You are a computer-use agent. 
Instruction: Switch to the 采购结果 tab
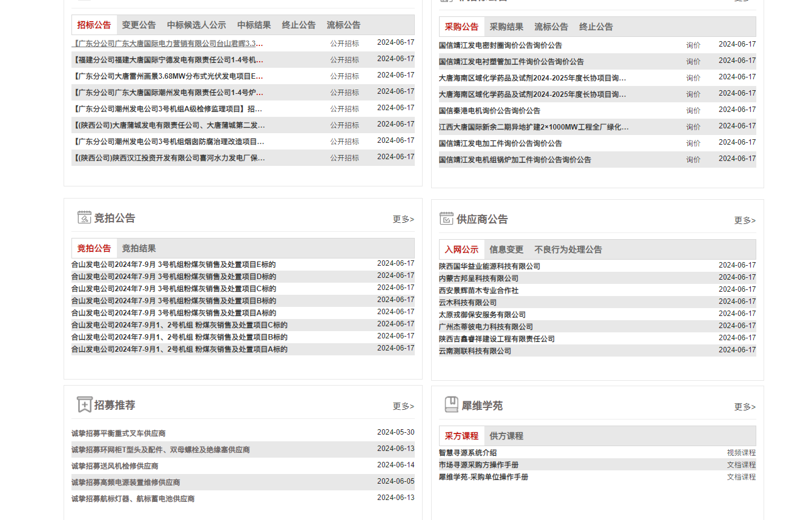[x=506, y=27]
